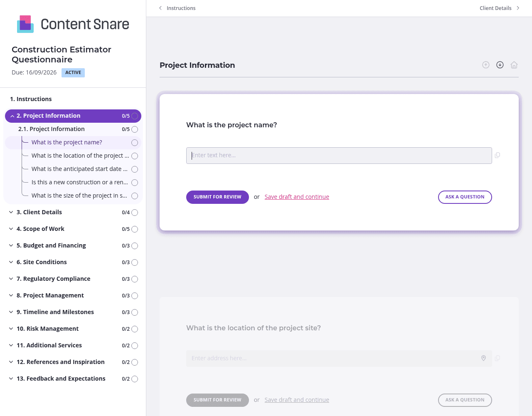The width and height of the screenshot is (532, 416).
Task: Select 'What is the location of the project' item
Action: (x=80, y=156)
